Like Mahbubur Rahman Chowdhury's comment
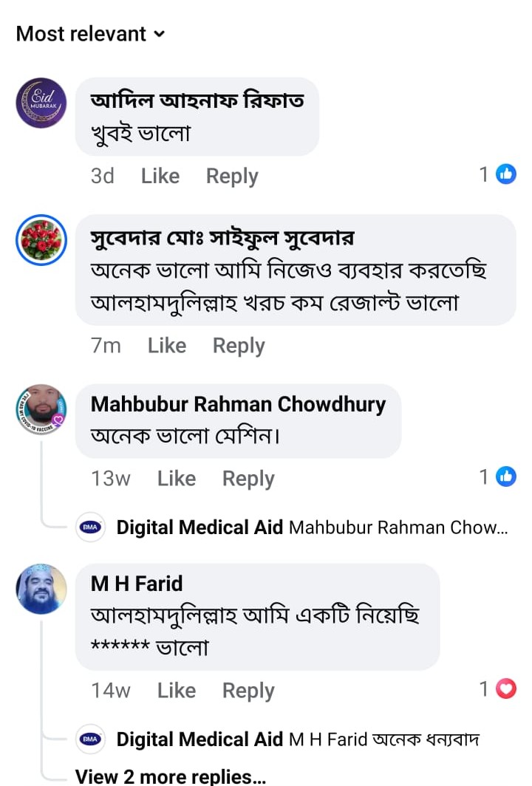 tap(177, 479)
